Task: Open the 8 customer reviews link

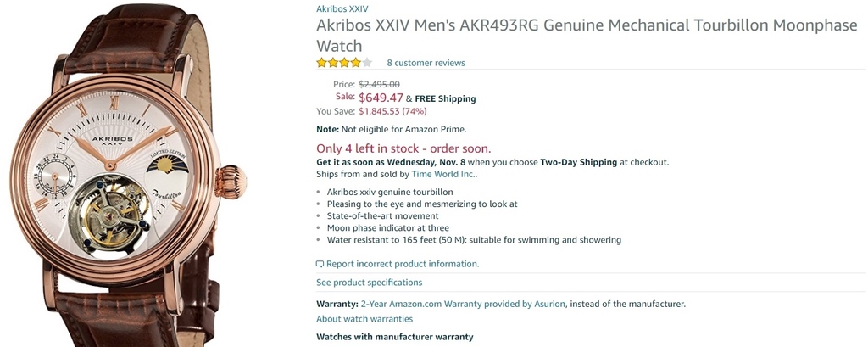Action: (x=426, y=63)
